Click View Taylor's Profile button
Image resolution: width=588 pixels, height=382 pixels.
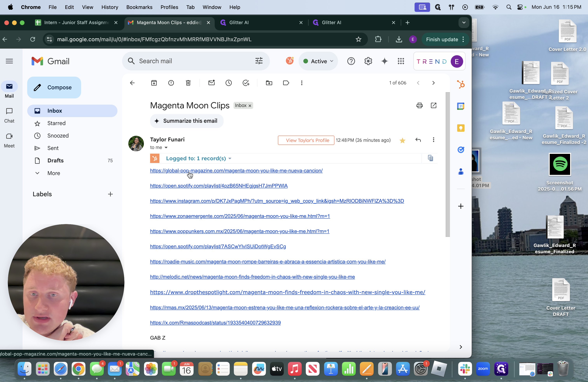pyautogui.click(x=306, y=140)
